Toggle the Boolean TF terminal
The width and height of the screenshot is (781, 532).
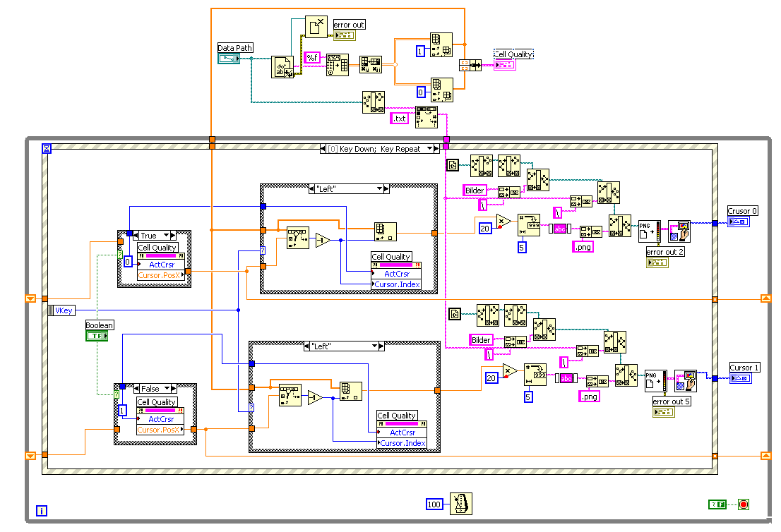[x=97, y=336]
